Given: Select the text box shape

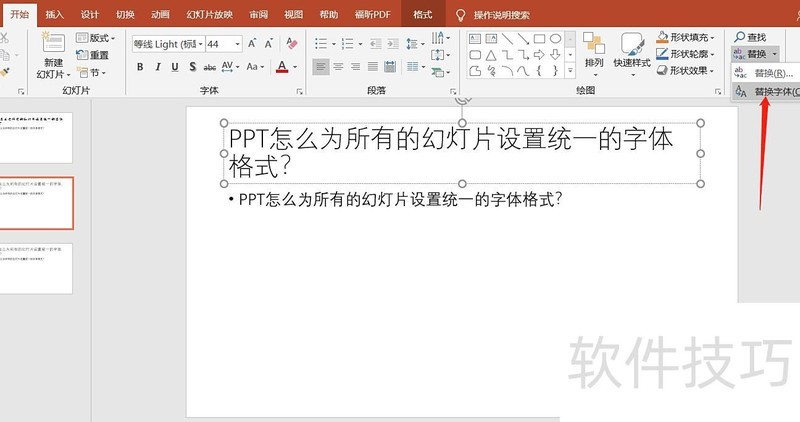Looking at the screenshot, I should 475,39.
